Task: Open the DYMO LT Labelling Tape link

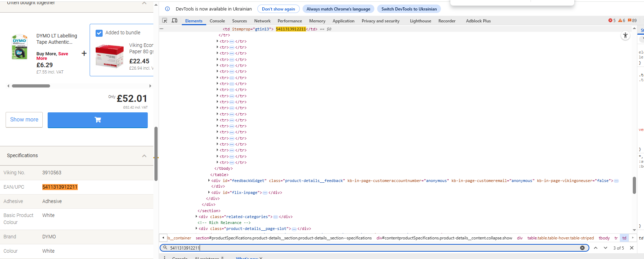Action: coord(57,39)
